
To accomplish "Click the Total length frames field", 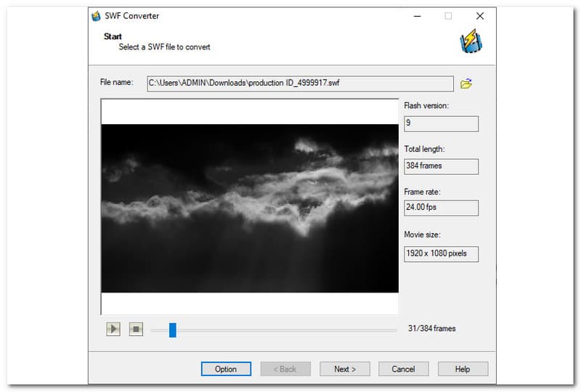I will pyautogui.click(x=441, y=166).
